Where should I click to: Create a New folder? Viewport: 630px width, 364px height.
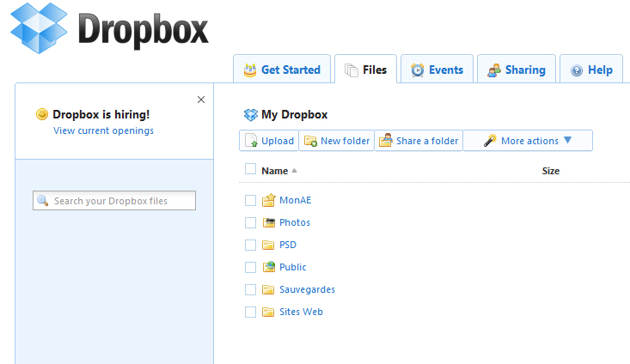(x=336, y=141)
